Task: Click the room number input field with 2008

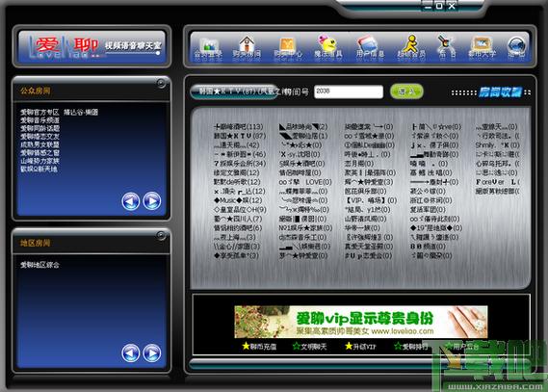Action: [349, 91]
